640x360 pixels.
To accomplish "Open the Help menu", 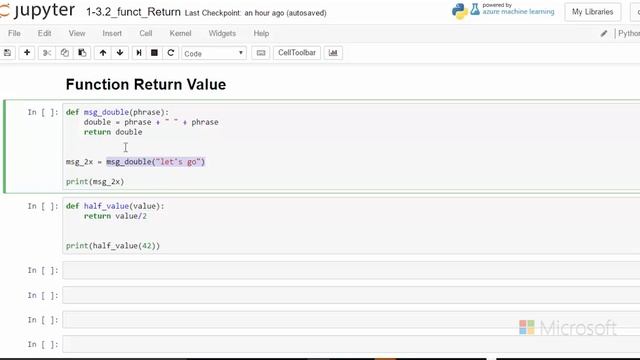I will coord(261,33).
